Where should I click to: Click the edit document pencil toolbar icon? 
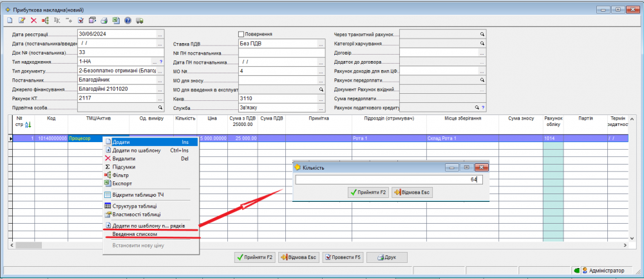pos(21,21)
